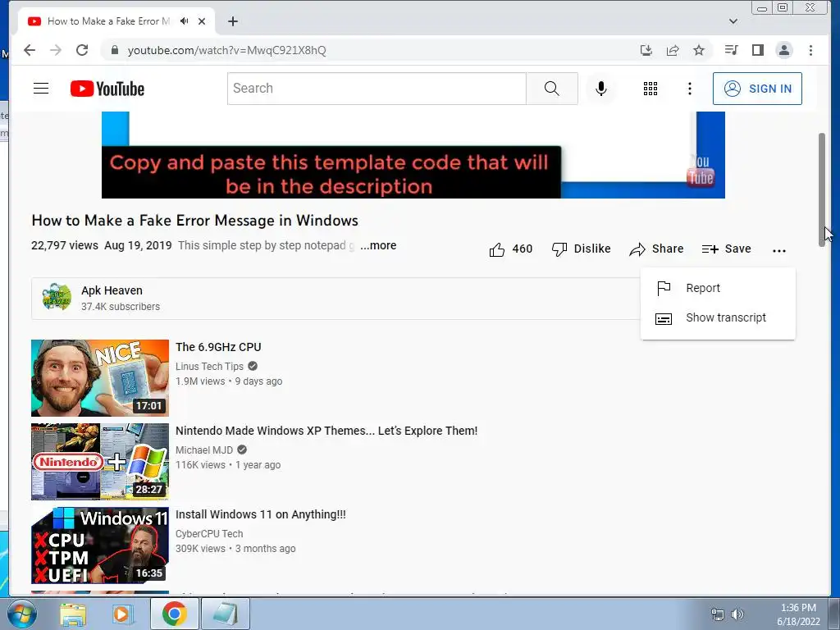
Task: Open the Notepad taskbar button
Action: (x=225, y=614)
